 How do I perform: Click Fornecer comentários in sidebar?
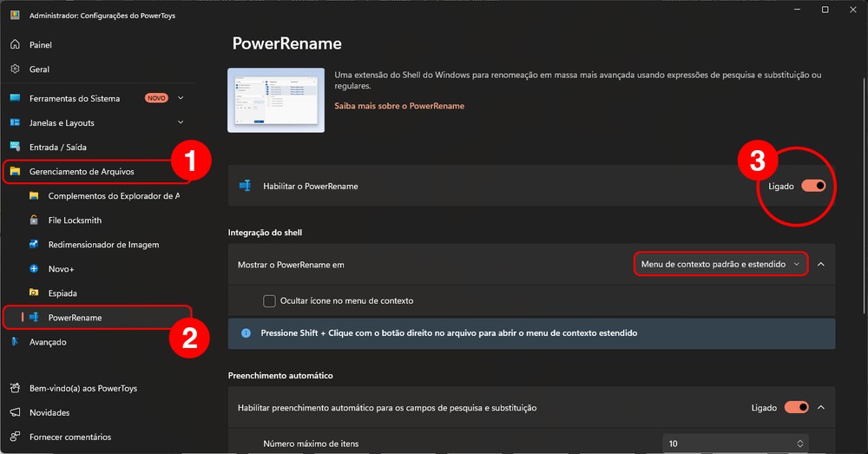[69, 437]
